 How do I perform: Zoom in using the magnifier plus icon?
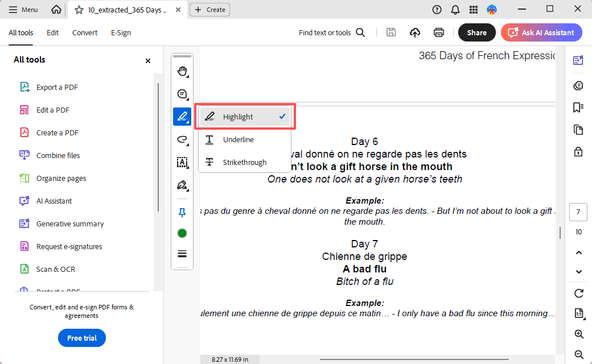(x=579, y=334)
